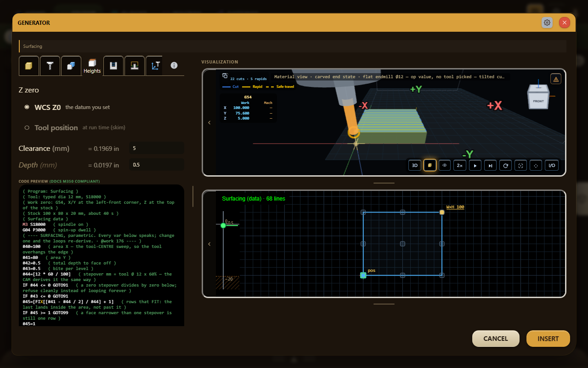The height and width of the screenshot is (368, 588).
Task: Click the Cancel button
Action: pyautogui.click(x=496, y=339)
